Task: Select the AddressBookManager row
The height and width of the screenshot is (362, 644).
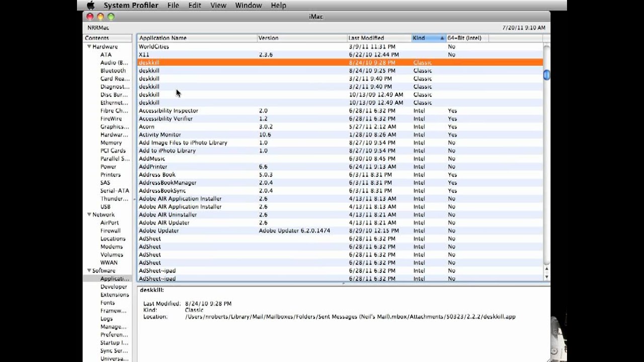Action: click(x=340, y=183)
